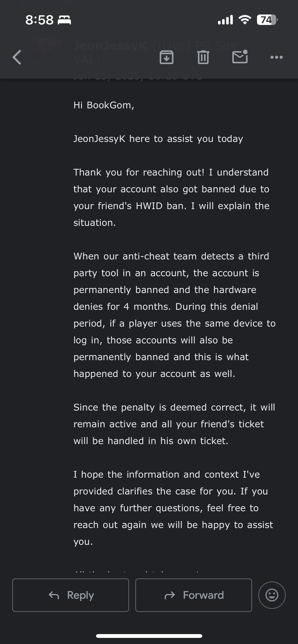This screenshot has width=298, height=644.
Task: Tap the "Since the penalty is deemed correct" paragraph
Action: coord(174,424)
